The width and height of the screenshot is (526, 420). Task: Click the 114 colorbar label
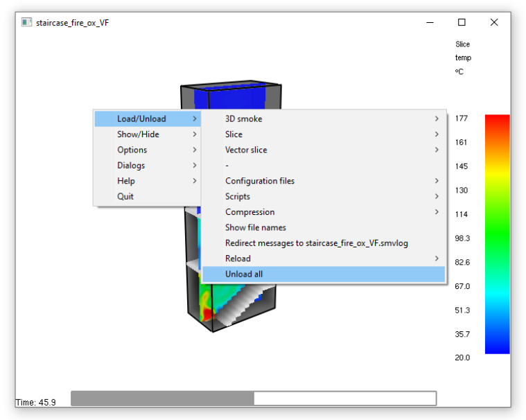point(462,214)
